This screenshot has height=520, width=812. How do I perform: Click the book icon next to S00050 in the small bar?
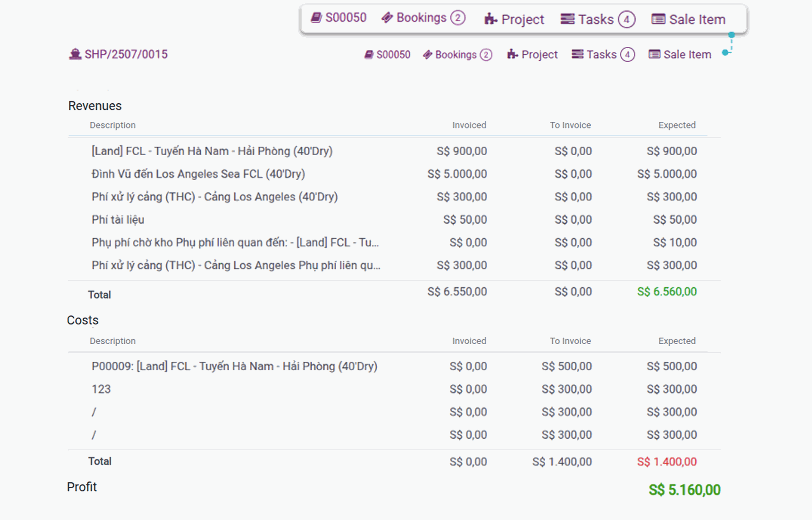coord(369,55)
